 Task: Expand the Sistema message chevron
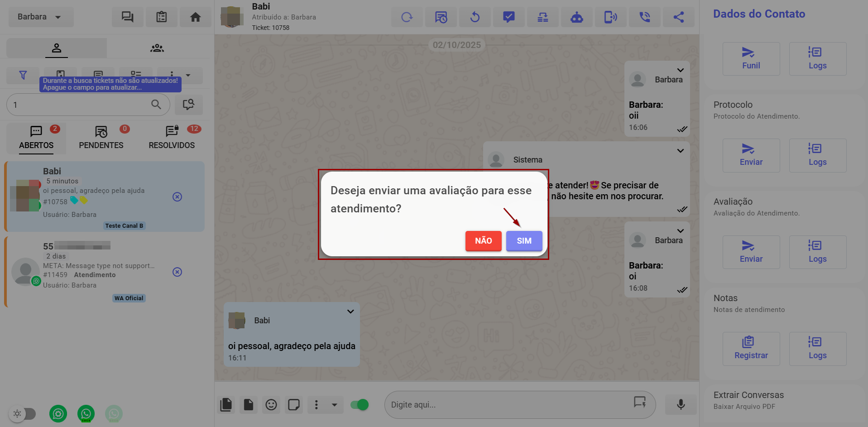pos(680,151)
